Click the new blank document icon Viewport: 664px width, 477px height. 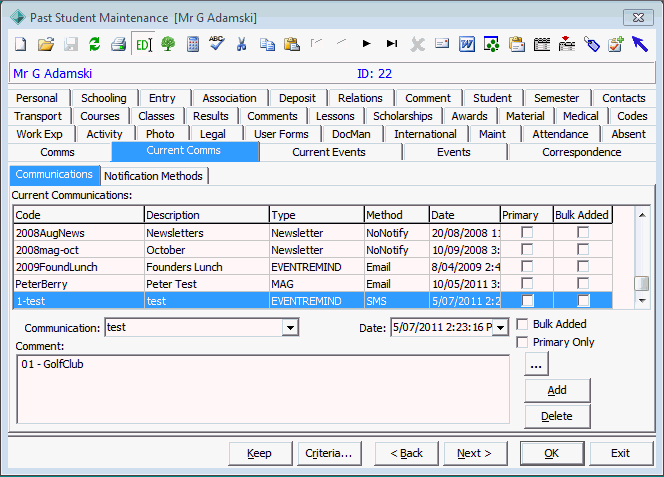21,44
